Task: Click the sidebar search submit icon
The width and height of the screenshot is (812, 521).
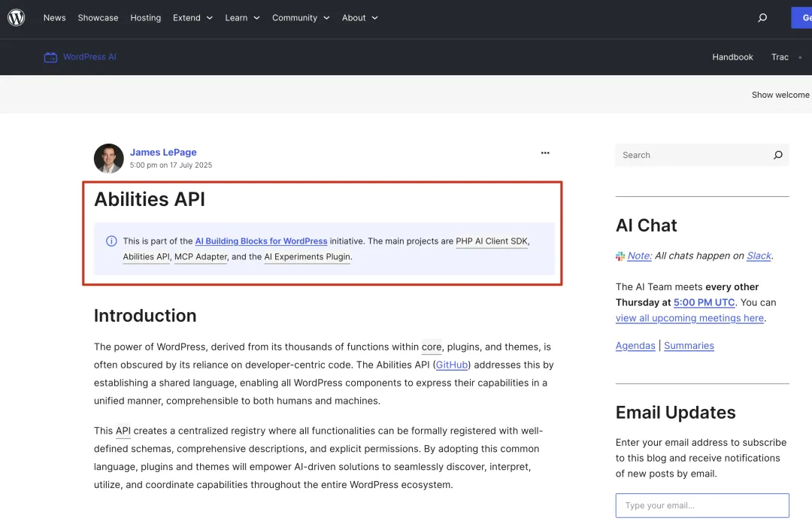Action: (x=777, y=155)
